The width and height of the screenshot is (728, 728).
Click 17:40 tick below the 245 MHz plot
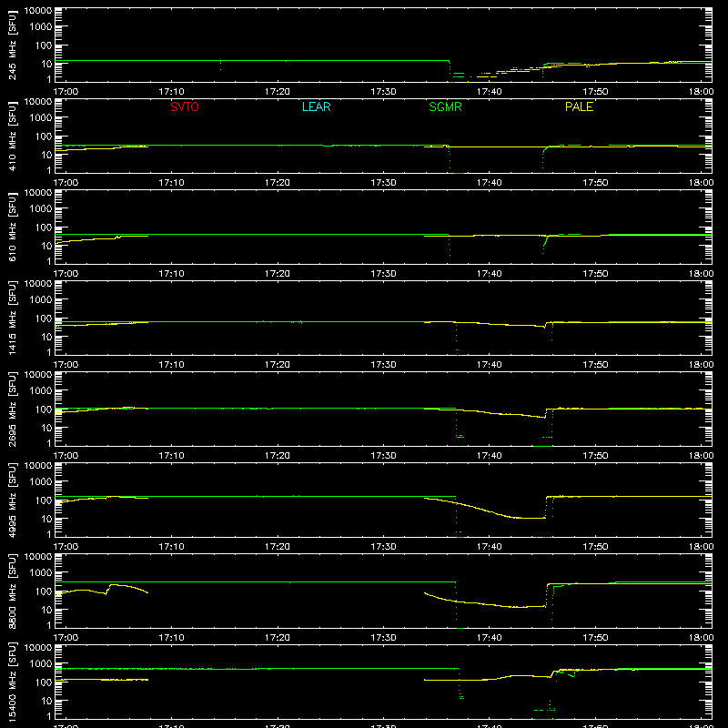tap(489, 92)
